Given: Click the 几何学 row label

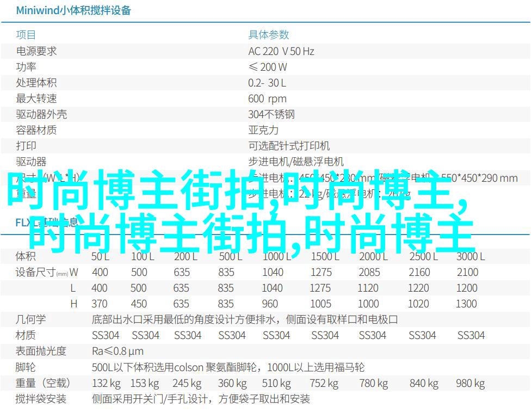Looking at the screenshot, I should click(x=31, y=319).
